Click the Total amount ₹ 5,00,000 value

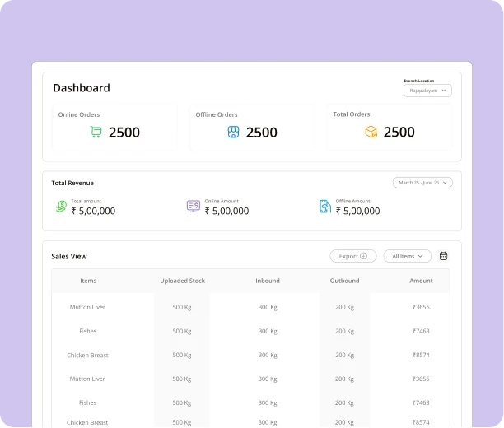(x=93, y=211)
